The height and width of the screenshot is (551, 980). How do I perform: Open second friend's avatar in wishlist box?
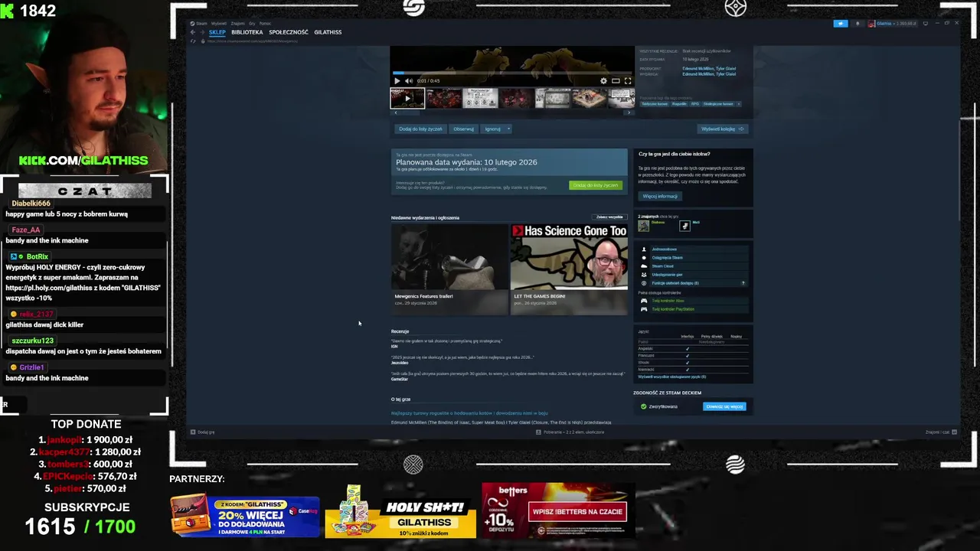point(685,226)
